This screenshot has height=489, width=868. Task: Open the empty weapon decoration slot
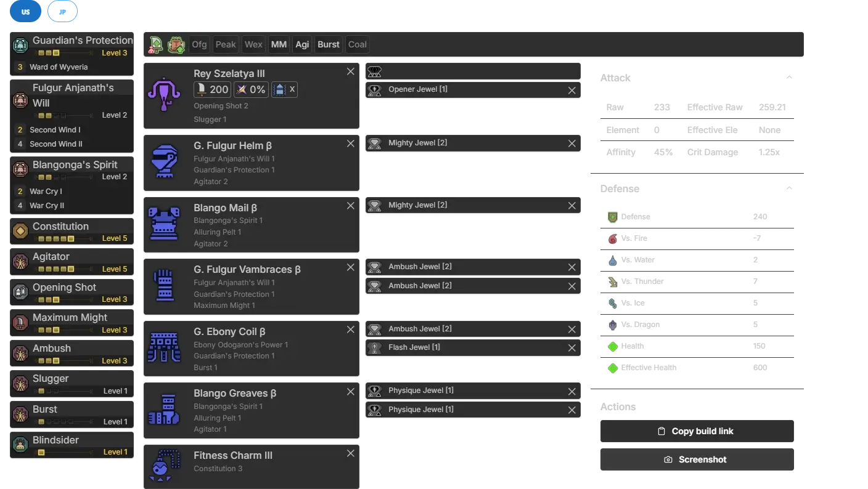(x=472, y=71)
